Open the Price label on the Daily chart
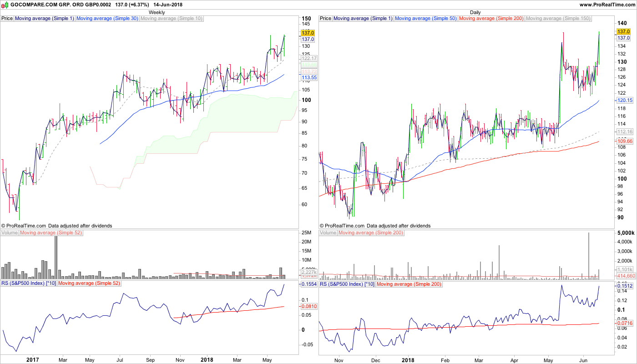This screenshot has width=637, height=364. [326, 19]
